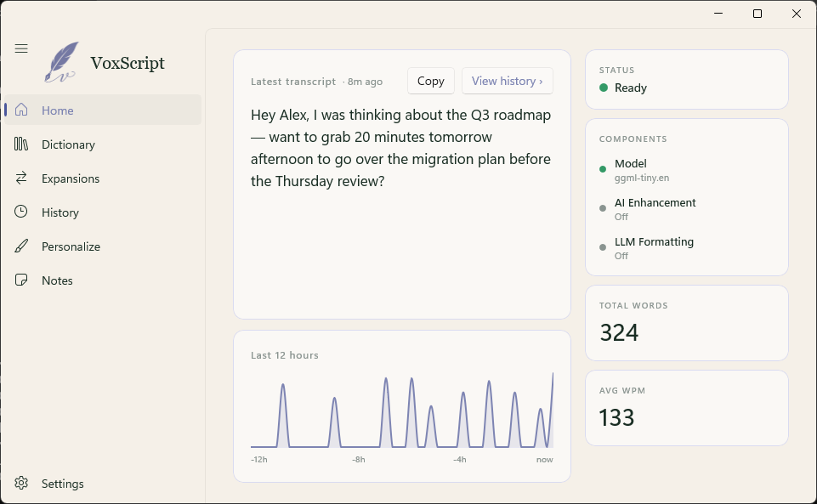Click the Notes sticky note icon

tap(21, 280)
